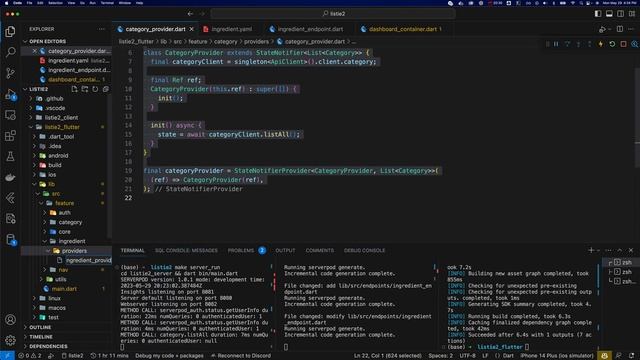
Task: Open the Extensions view
Action: click(x=10, y=136)
